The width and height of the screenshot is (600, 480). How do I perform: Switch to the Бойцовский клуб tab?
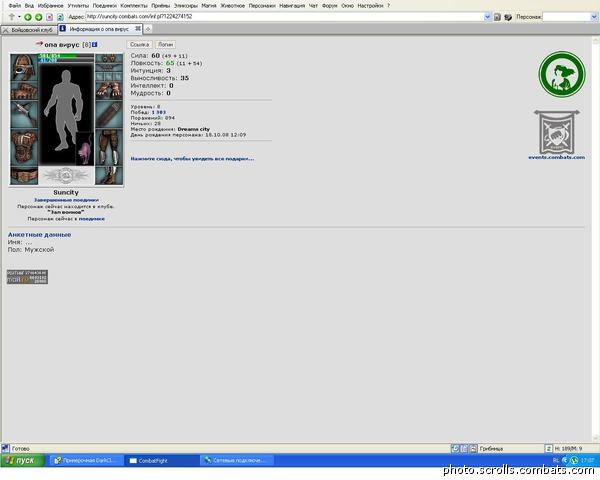click(x=29, y=30)
